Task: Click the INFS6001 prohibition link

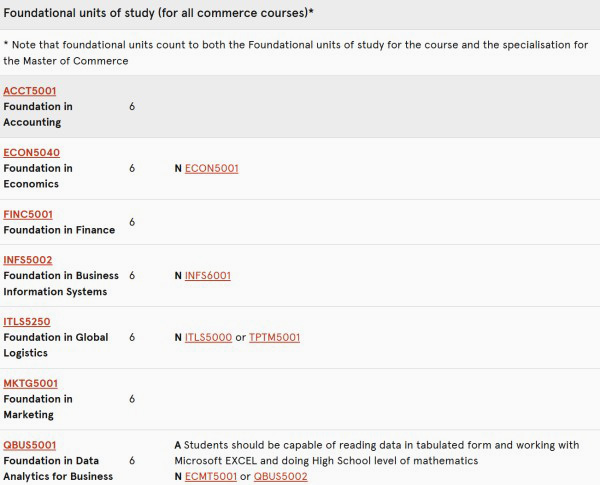Action: point(207,275)
